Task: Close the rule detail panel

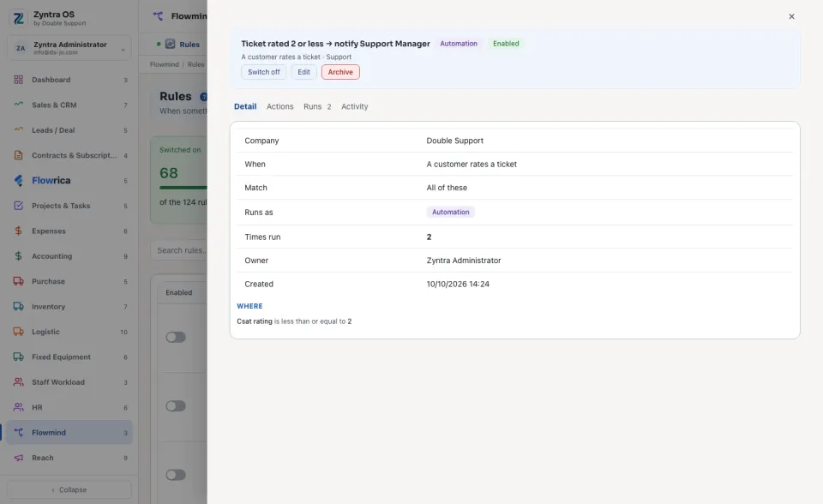Action: click(791, 16)
